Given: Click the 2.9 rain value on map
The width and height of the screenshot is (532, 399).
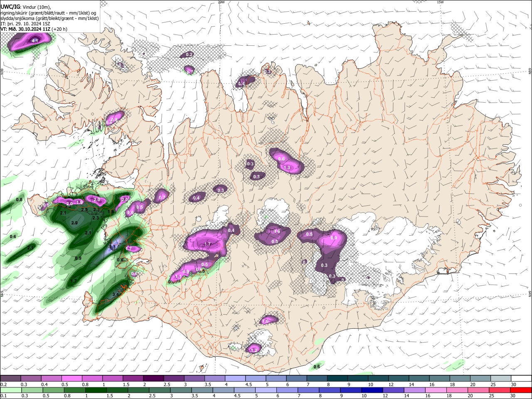Looking at the screenshot, I should pyautogui.click(x=74, y=223).
